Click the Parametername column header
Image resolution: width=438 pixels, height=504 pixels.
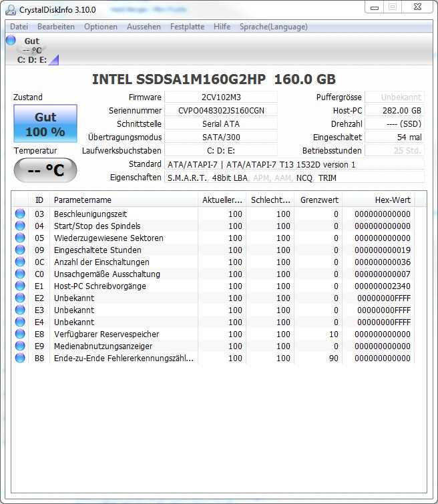(124, 200)
